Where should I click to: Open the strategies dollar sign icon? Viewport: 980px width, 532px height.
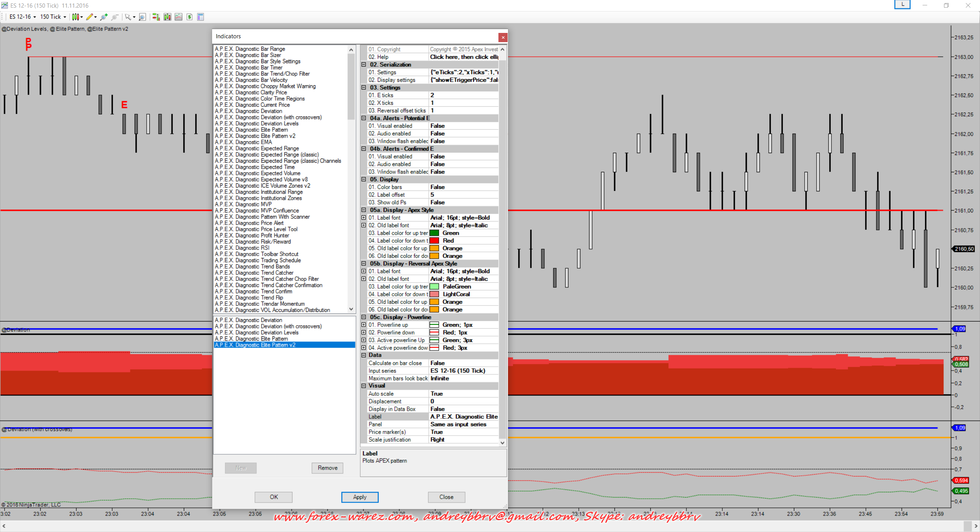189,17
